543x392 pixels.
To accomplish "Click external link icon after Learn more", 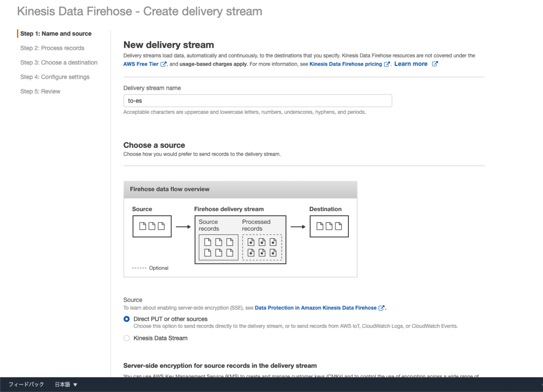I will click(435, 64).
